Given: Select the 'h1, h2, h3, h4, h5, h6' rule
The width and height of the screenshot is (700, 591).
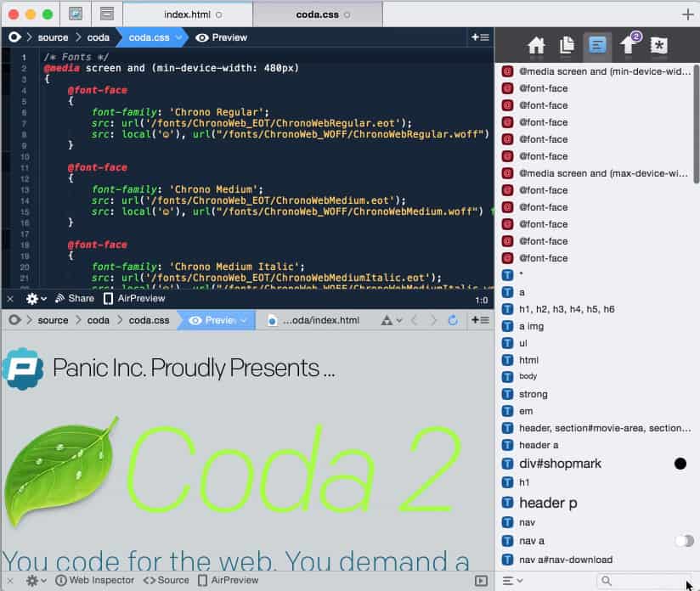Looking at the screenshot, I should 596,309.
